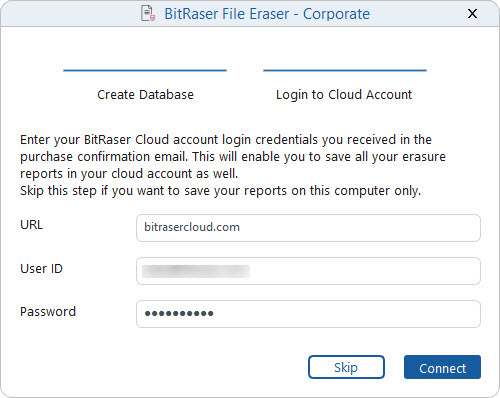This screenshot has width=500, height=398.
Task: Click the Password label
Action: (x=48, y=312)
